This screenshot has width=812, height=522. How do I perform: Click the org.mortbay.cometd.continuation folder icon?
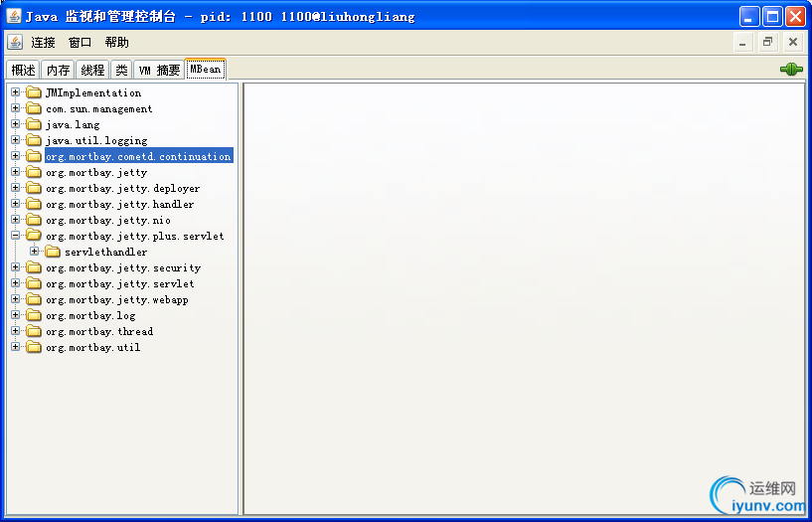pyautogui.click(x=34, y=156)
